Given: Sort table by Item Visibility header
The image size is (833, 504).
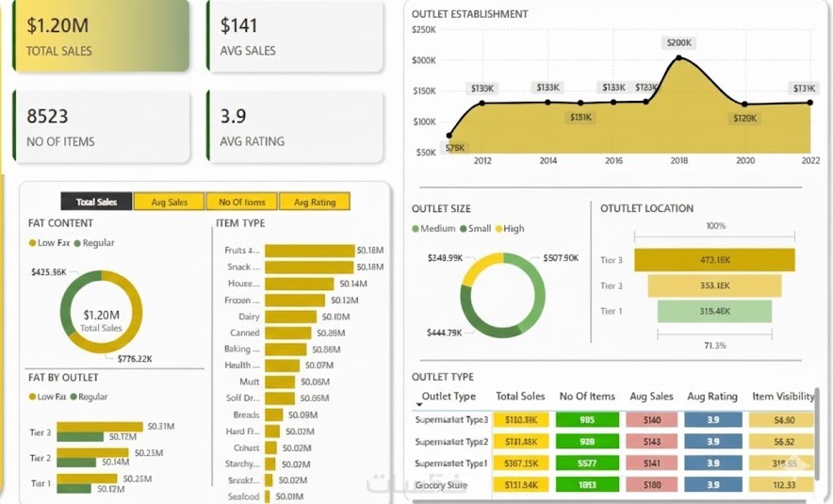Looking at the screenshot, I should [783, 397].
